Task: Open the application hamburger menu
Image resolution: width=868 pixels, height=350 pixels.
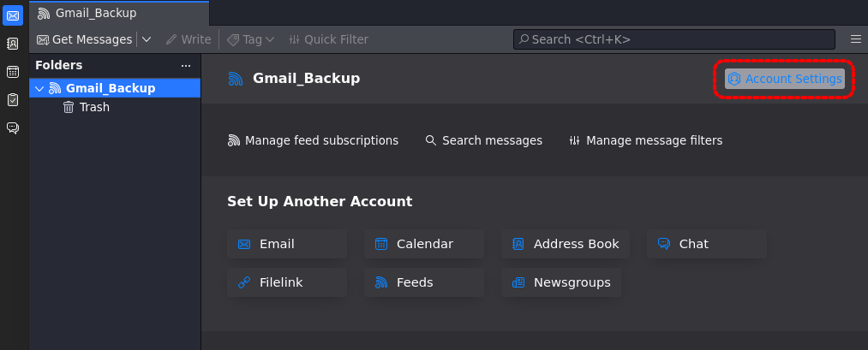Action: pos(856,39)
